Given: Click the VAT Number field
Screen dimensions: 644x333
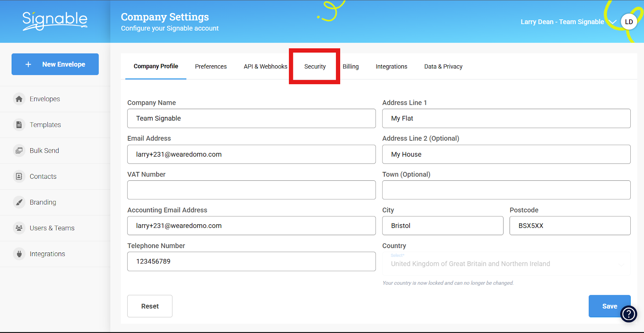Looking at the screenshot, I should click(252, 190).
